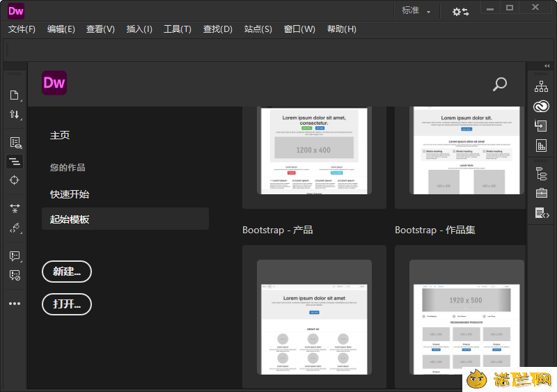Open the 1200 x 400 template thumbnail
The image size is (557, 392).
[314, 150]
